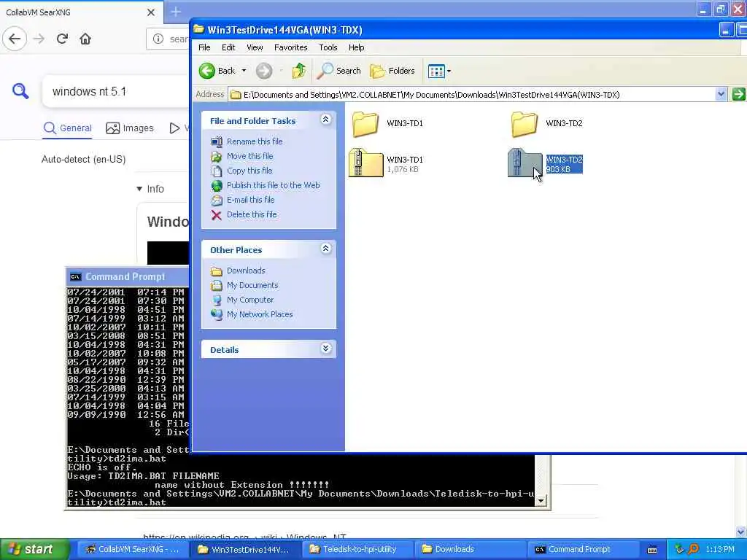Select the WIN3-TD1 folder icon
The image size is (747, 560).
[365, 124]
